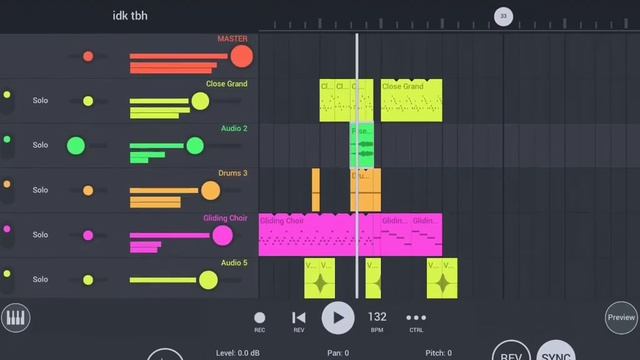
Task: Select the middle Audio 5 clip
Action: [373, 278]
